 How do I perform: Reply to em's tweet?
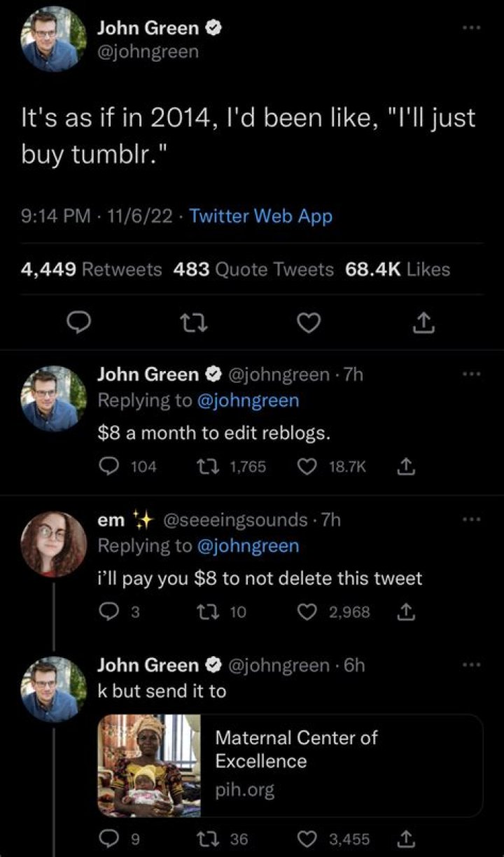tap(108, 612)
